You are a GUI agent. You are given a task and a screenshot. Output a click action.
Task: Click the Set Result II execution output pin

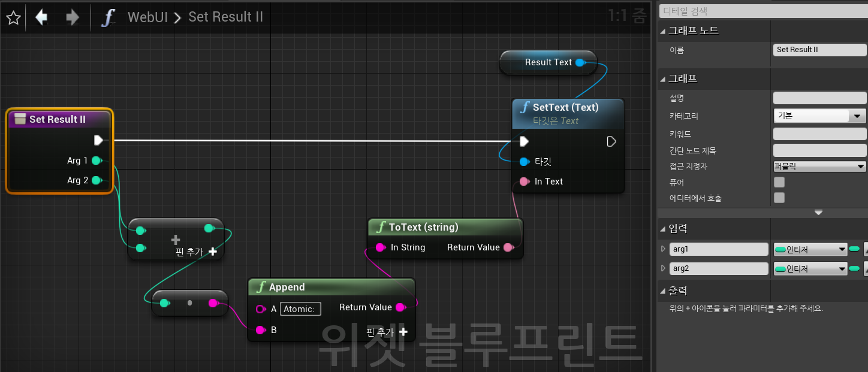coord(99,140)
